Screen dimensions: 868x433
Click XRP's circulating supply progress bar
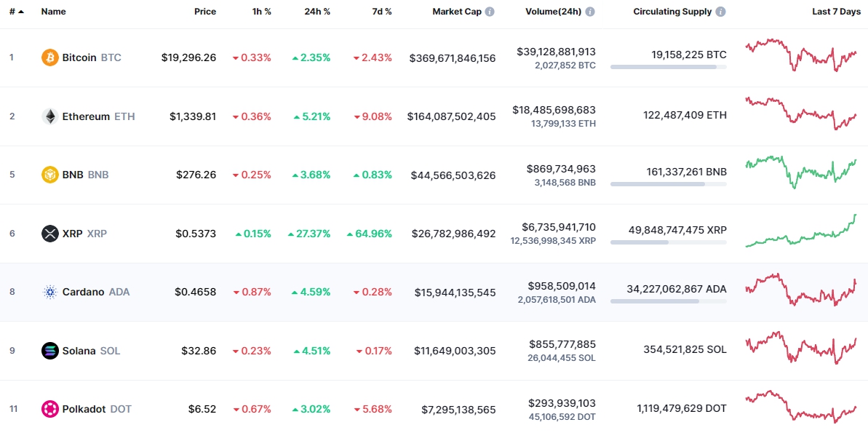pyautogui.click(x=669, y=242)
